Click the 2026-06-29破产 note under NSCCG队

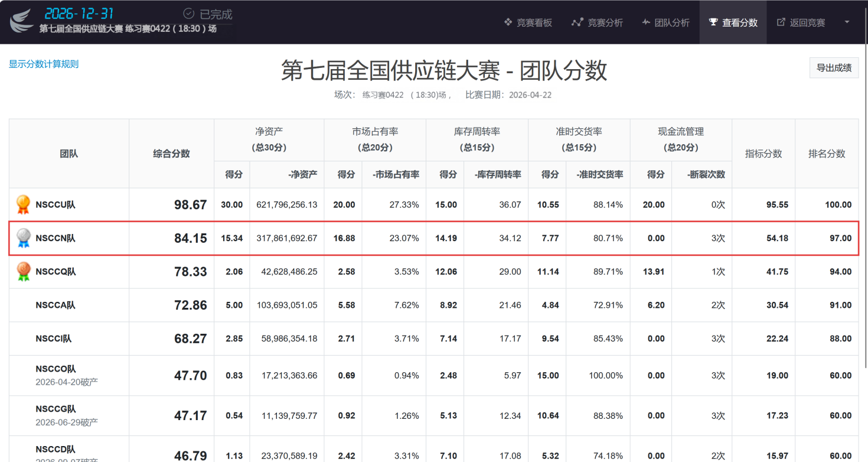(67, 422)
